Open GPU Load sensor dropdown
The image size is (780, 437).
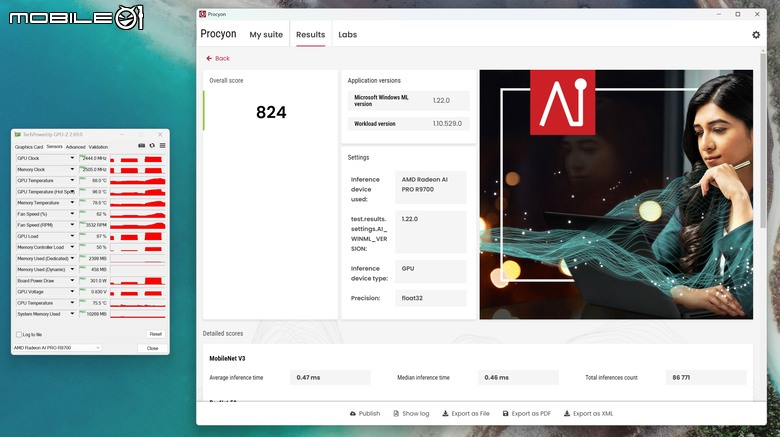(72, 236)
